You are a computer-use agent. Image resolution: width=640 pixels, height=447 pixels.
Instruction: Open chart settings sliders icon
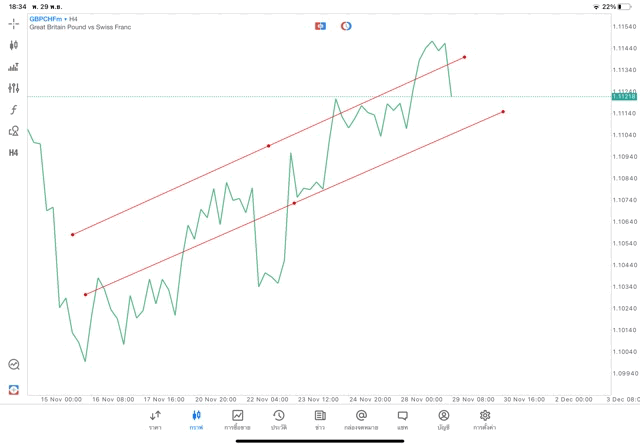14,88
